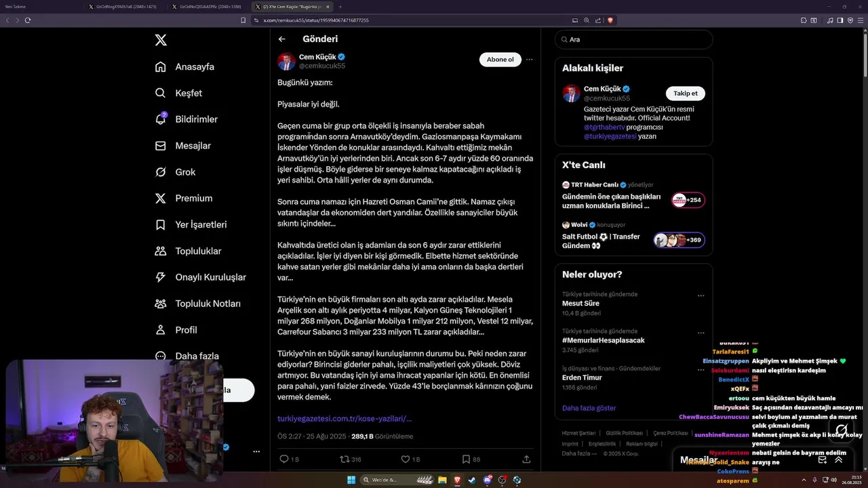
Task: Click Cem Küçük's avatar on the post
Action: (x=286, y=61)
